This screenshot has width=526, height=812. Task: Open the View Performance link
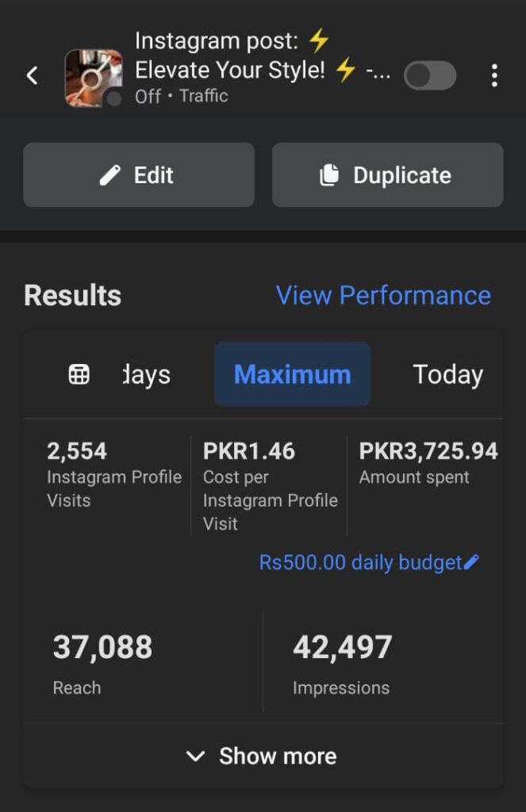pyautogui.click(x=383, y=295)
